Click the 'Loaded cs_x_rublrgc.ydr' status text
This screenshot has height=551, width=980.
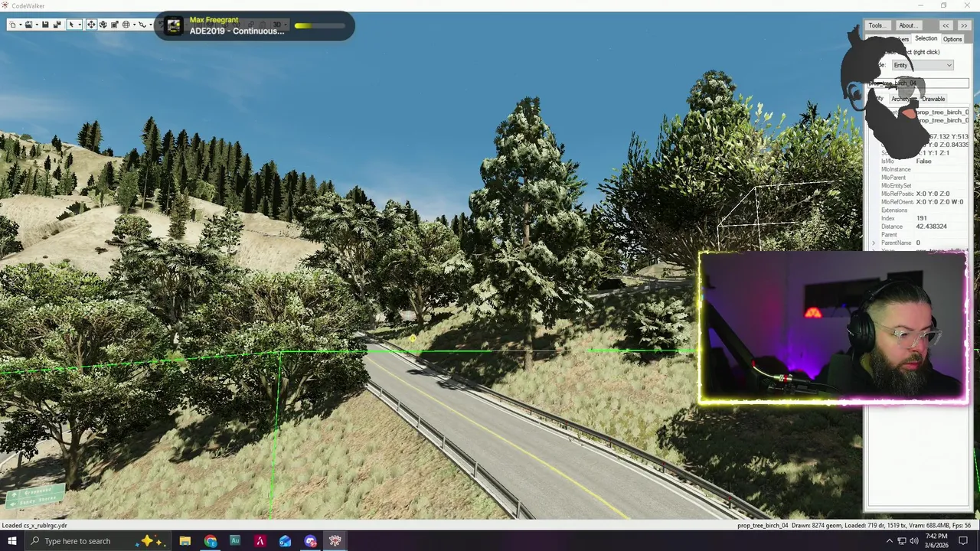34,526
